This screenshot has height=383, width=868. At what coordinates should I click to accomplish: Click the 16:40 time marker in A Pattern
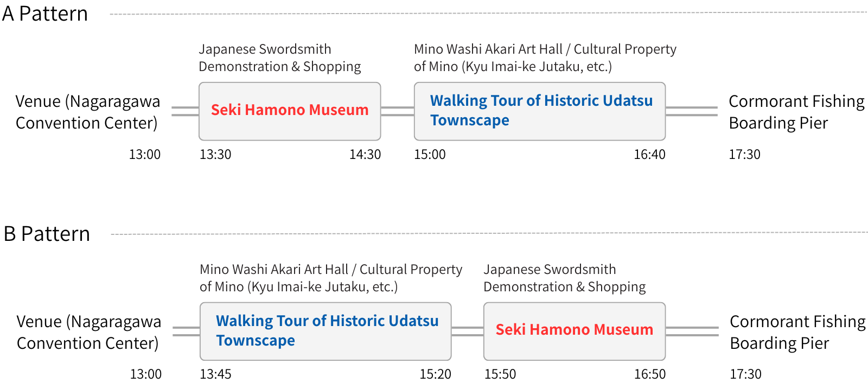click(x=649, y=155)
